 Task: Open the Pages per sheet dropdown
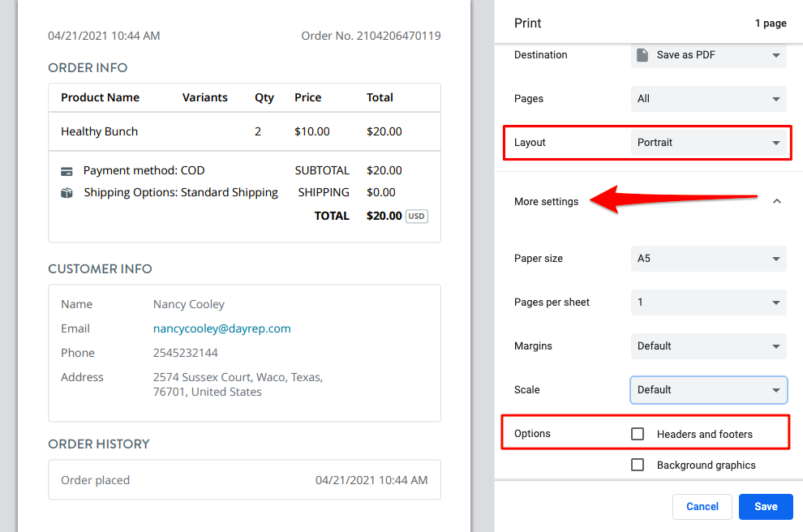[x=708, y=302]
